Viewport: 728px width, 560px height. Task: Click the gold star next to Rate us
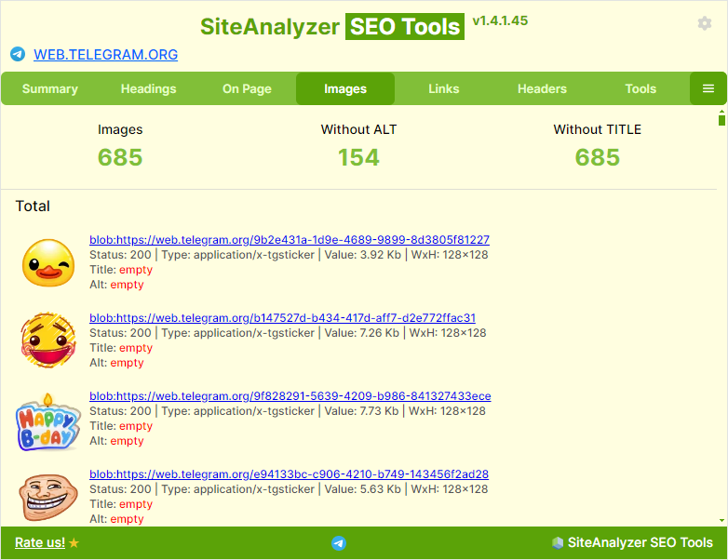[x=74, y=542]
